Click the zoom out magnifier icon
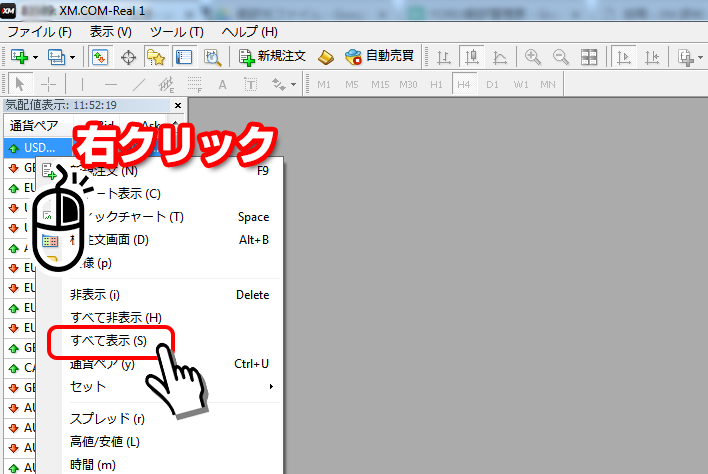 click(x=561, y=57)
